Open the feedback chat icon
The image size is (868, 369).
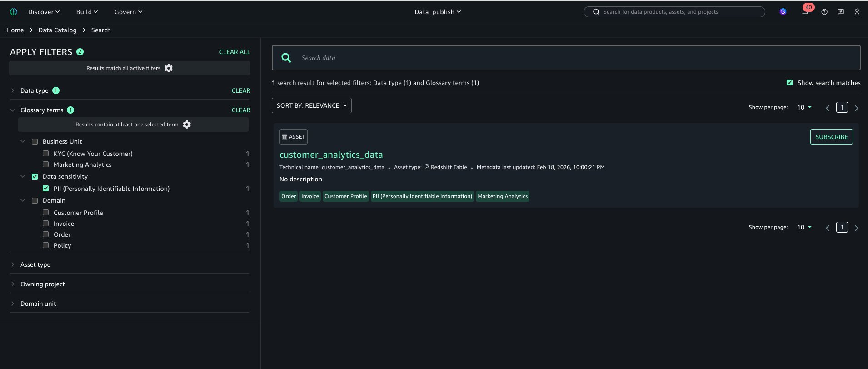(840, 12)
